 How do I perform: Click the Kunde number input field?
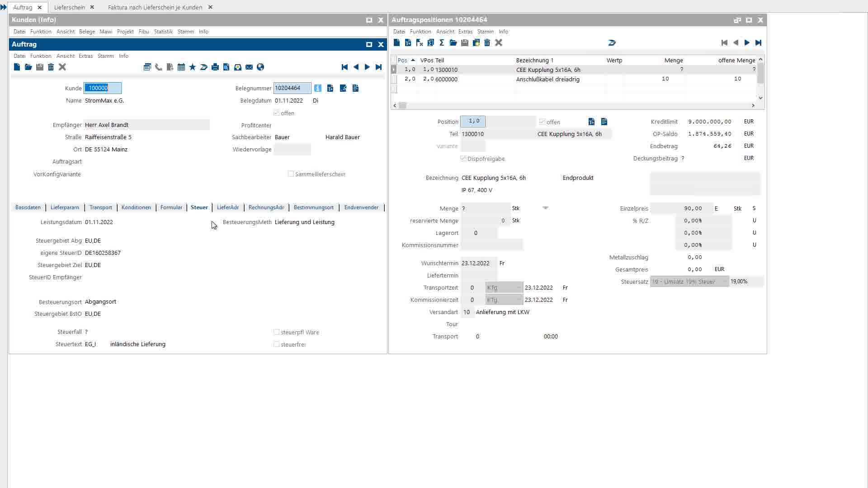click(103, 88)
